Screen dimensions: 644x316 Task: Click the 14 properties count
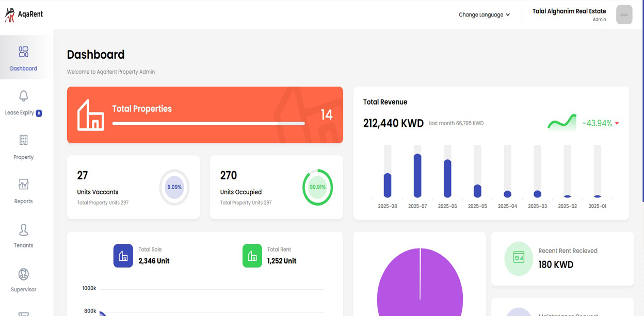(x=327, y=115)
